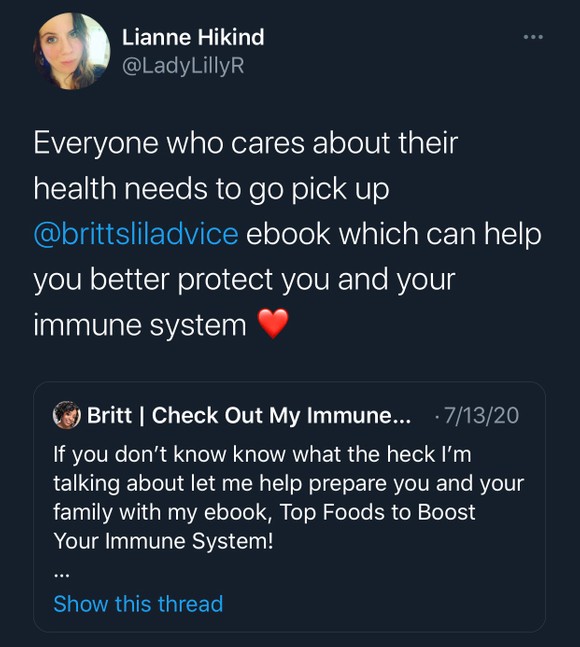This screenshot has height=647, width=580.
Task: Tap "Everyone who cares about their" tweet line
Action: click(x=245, y=143)
